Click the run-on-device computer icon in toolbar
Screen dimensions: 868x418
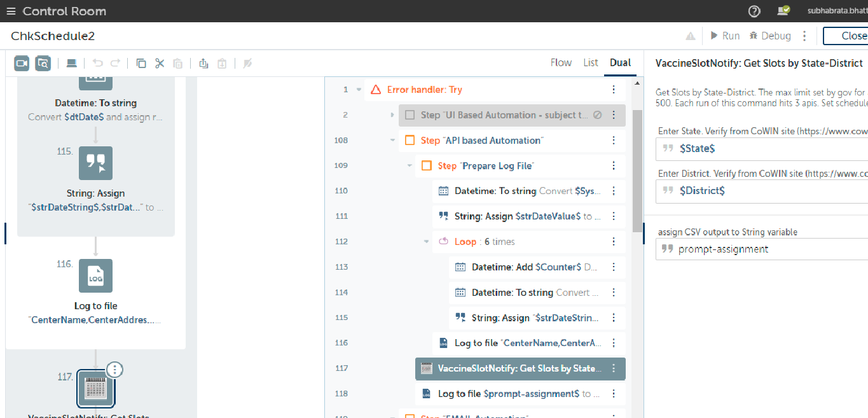tap(72, 63)
